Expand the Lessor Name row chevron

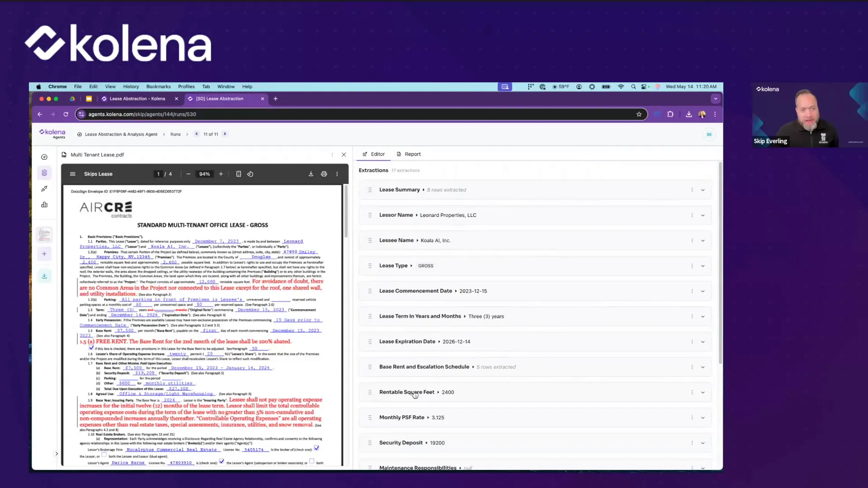(x=703, y=216)
